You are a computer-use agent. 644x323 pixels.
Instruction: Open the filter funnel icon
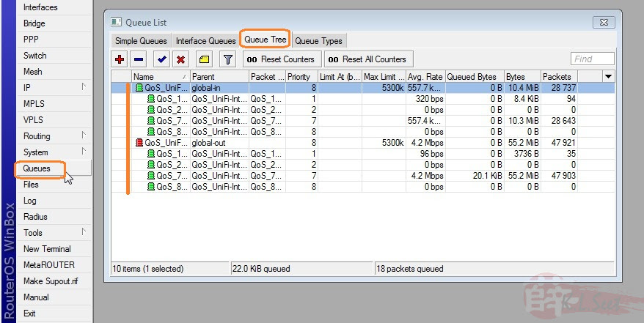[227, 59]
